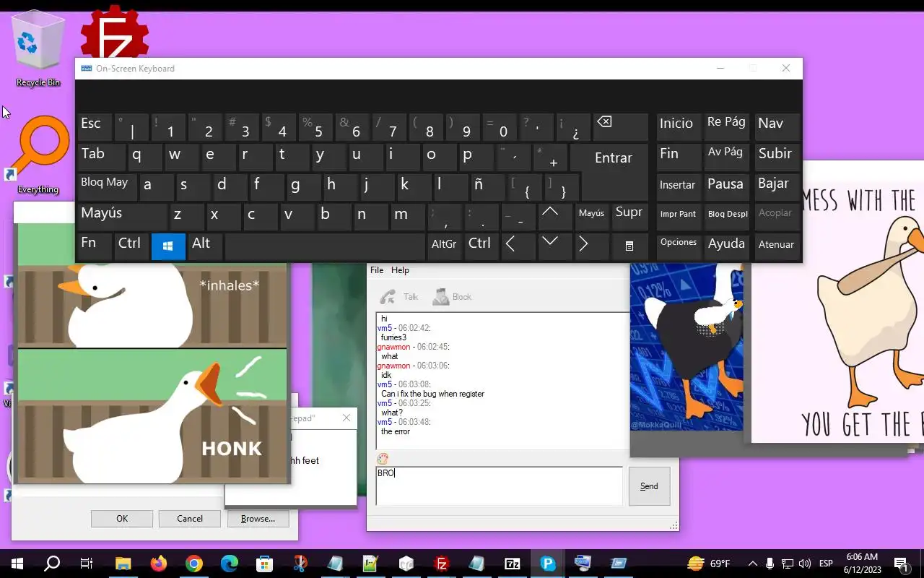This screenshot has height=578, width=924.
Task: Click the space bar on On-Screen Keyboard
Action: [325, 246]
